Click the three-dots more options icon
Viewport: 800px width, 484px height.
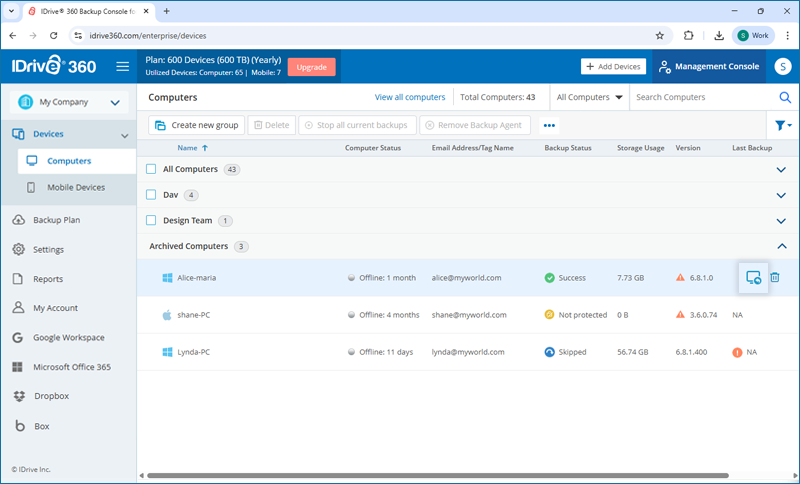[549, 126]
